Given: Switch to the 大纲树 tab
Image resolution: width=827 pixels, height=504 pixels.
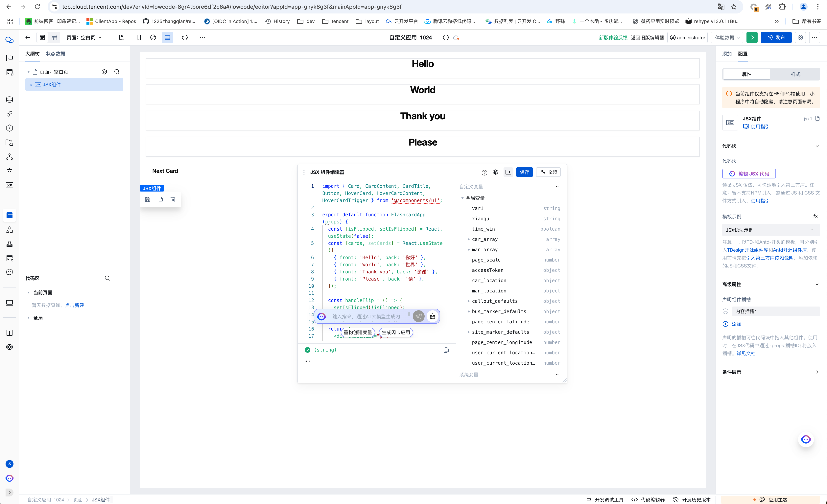Looking at the screenshot, I should [x=32, y=54].
